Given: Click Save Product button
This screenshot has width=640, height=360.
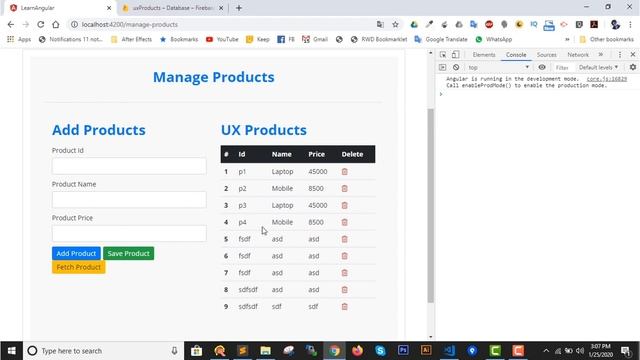Looking at the screenshot, I should click(x=129, y=253).
